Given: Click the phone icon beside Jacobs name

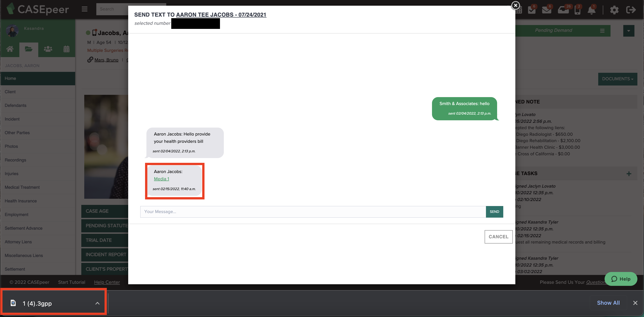Looking at the screenshot, I should [x=94, y=33].
